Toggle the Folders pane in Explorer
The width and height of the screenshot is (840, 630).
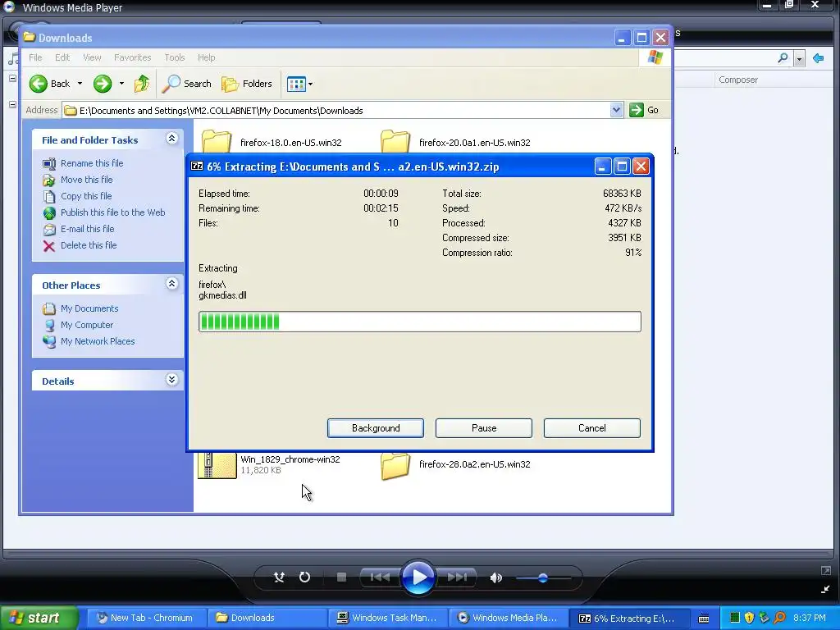pyautogui.click(x=247, y=84)
